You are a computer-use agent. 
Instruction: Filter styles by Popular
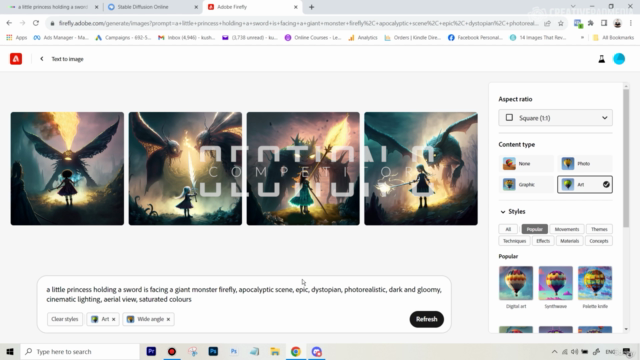click(534, 229)
